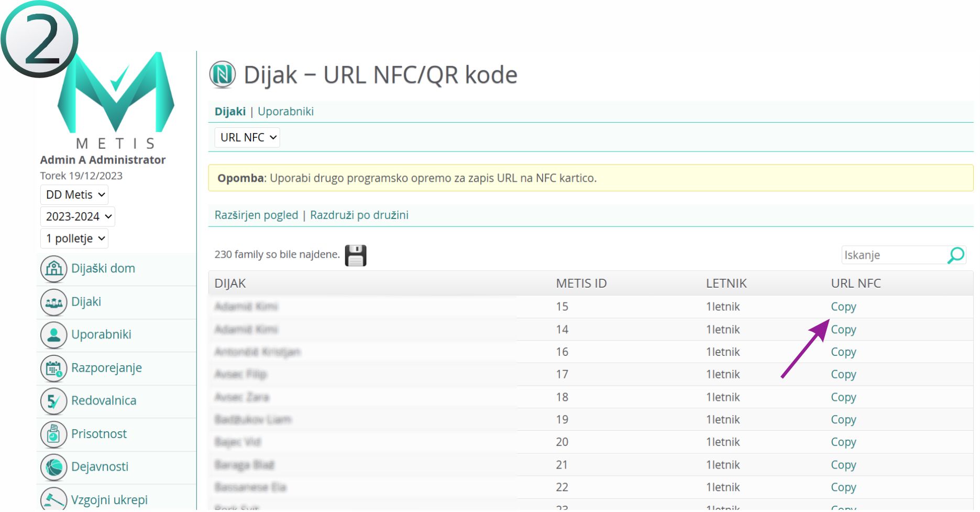980x512 pixels.
Task: Select the Dijaki tab
Action: click(230, 112)
